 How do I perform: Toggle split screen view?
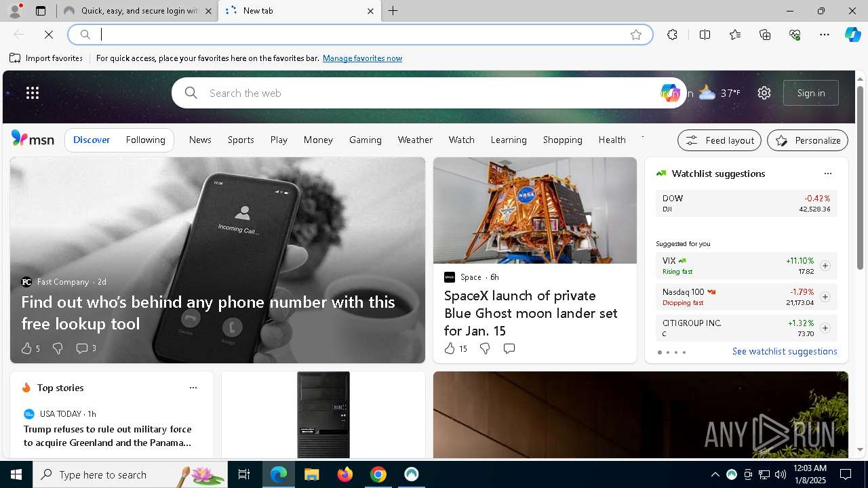(705, 35)
